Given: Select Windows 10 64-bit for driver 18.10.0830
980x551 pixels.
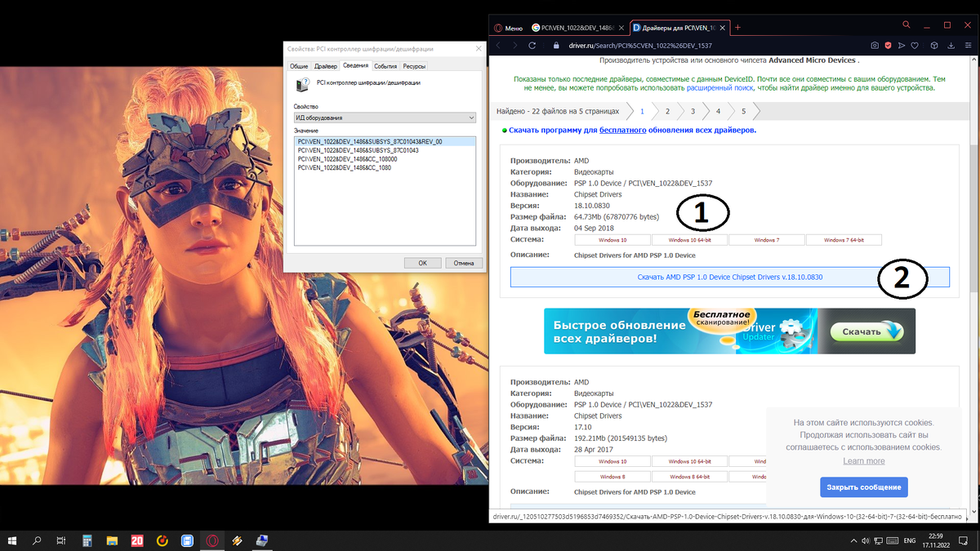Looking at the screenshot, I should click(x=690, y=240).
